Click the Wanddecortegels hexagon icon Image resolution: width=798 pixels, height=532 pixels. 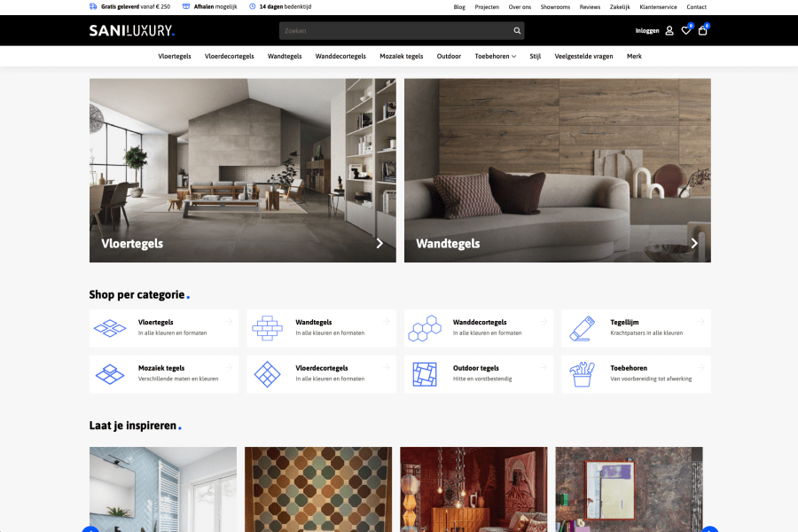coord(424,328)
